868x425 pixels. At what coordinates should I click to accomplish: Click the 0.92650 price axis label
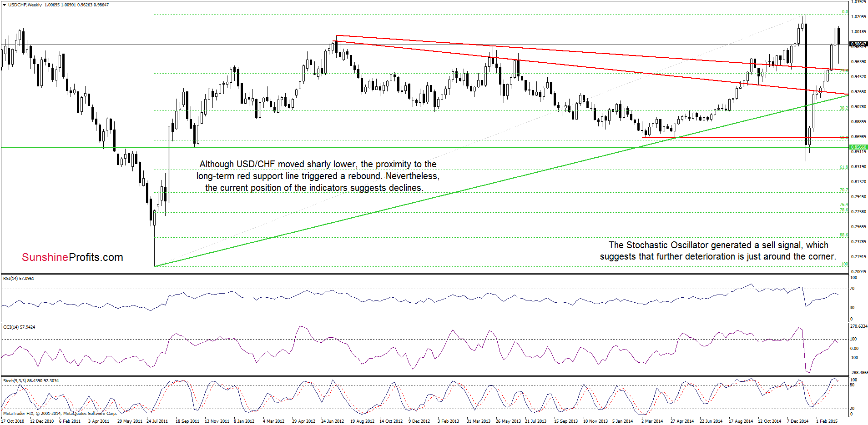859,92
